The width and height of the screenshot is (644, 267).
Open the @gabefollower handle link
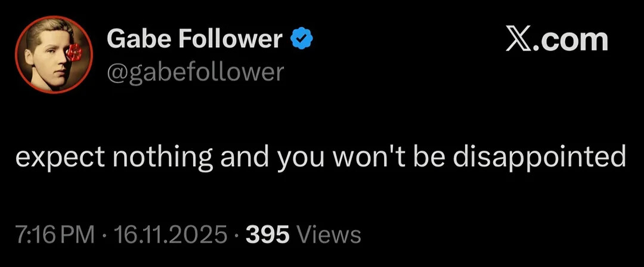(196, 72)
